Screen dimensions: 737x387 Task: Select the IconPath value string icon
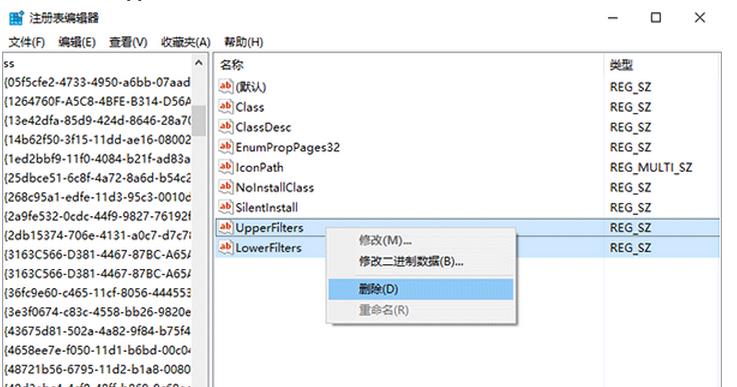[x=226, y=166]
